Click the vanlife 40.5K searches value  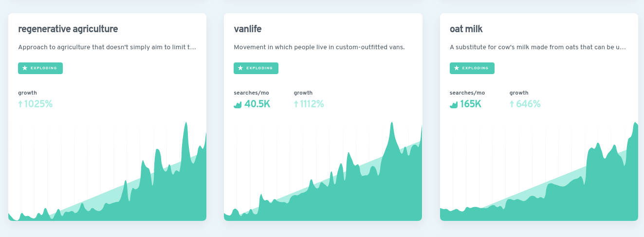[x=257, y=104]
